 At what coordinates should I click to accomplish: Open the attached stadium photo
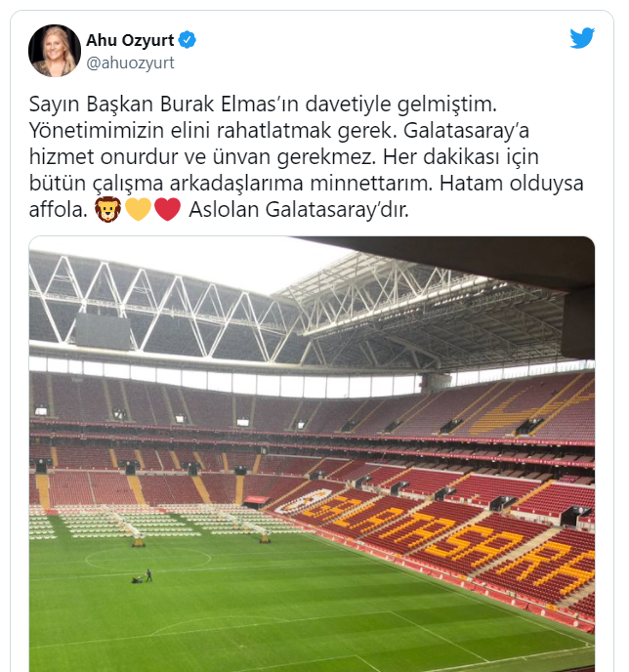(312, 454)
